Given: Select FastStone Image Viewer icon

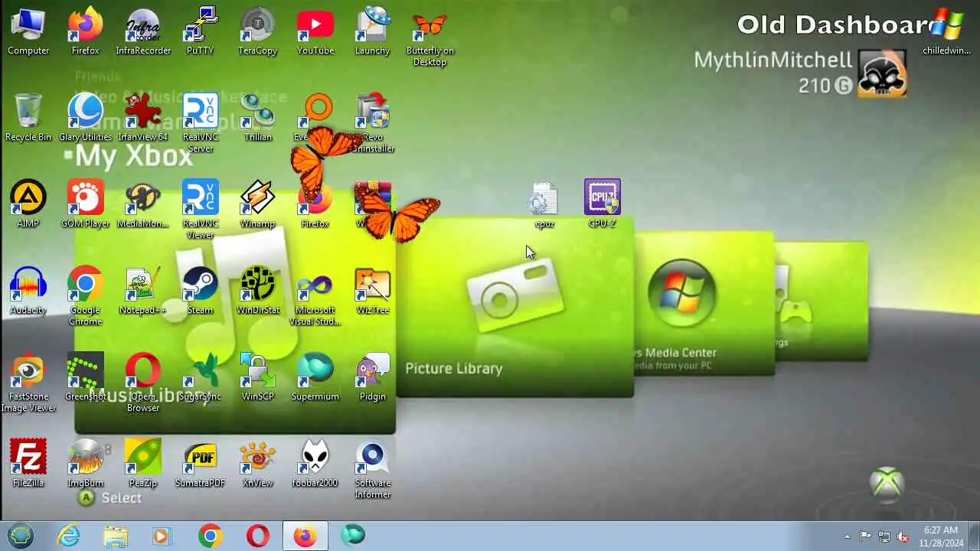Looking at the screenshot, I should (28, 383).
